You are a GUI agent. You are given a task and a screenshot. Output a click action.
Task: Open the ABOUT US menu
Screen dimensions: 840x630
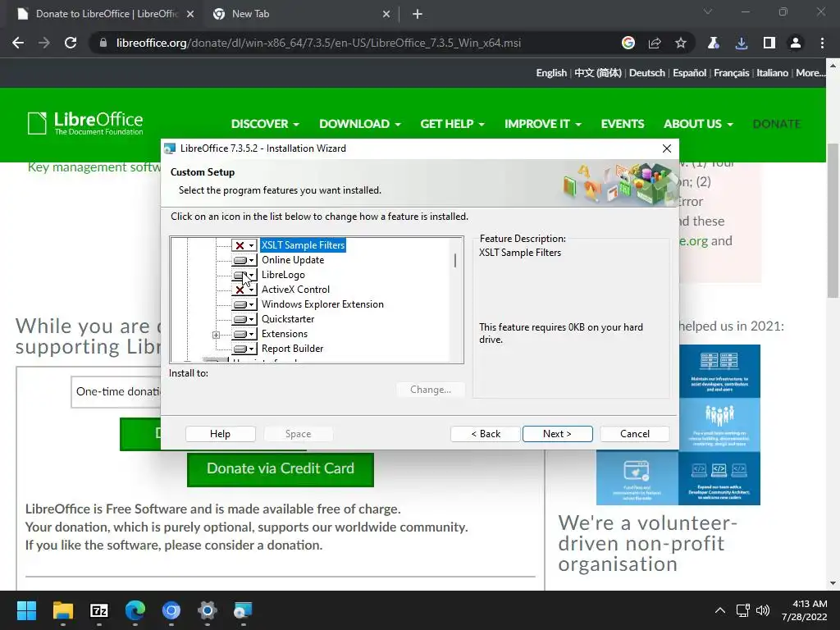pos(698,124)
